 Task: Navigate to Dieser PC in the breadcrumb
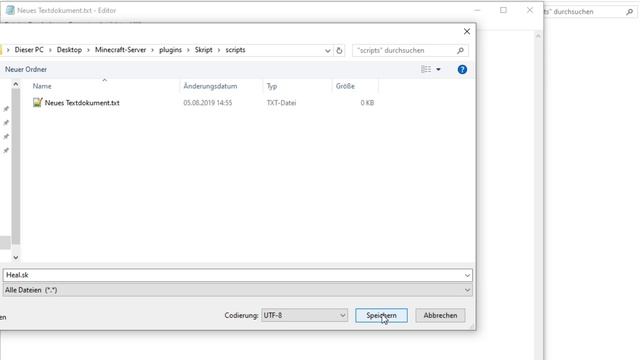(x=29, y=50)
